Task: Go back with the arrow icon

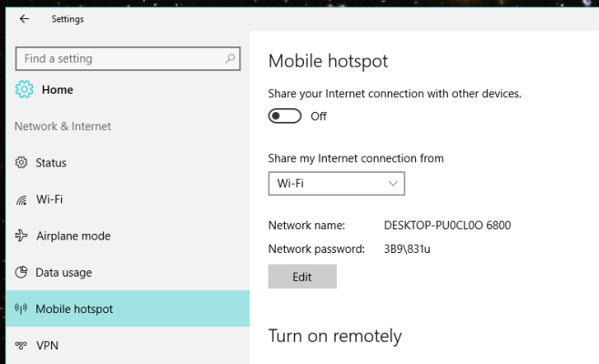Action: point(24,19)
